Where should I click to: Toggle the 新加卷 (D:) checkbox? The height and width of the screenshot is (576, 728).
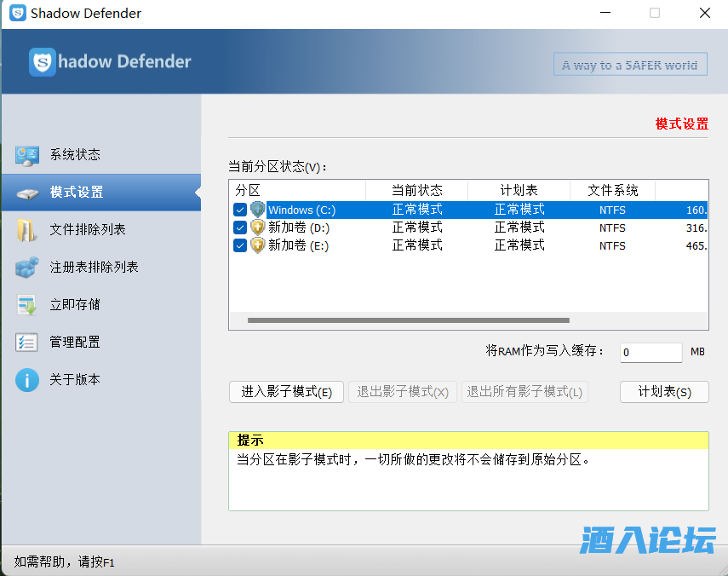pos(240,228)
